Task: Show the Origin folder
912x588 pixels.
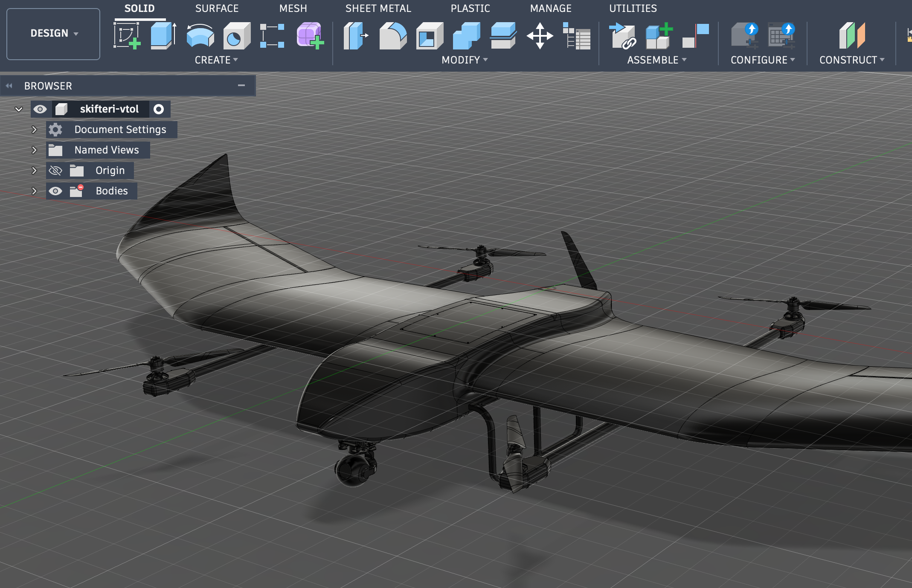Action: pyautogui.click(x=56, y=170)
